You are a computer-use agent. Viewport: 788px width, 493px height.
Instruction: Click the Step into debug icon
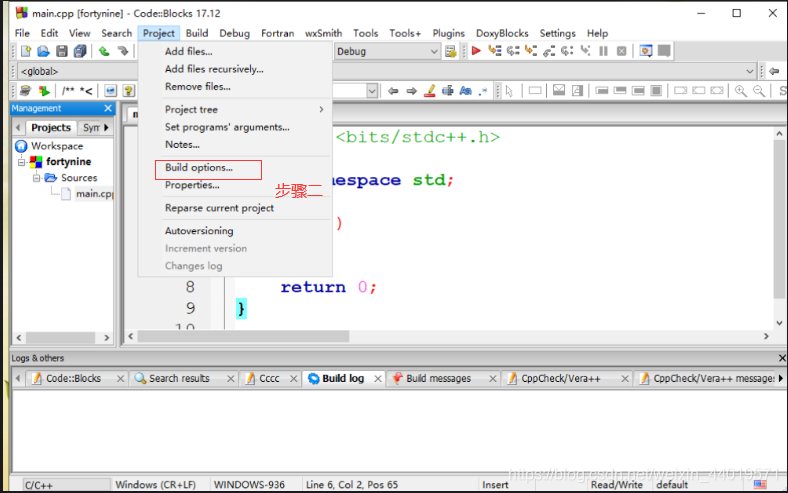tap(531, 51)
